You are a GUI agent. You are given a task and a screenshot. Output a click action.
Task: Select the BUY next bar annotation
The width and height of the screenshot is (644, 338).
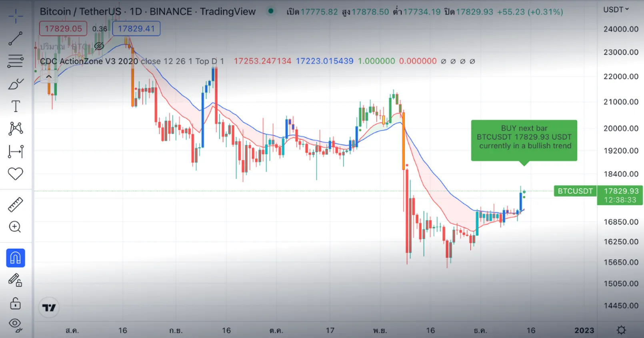[524, 140]
